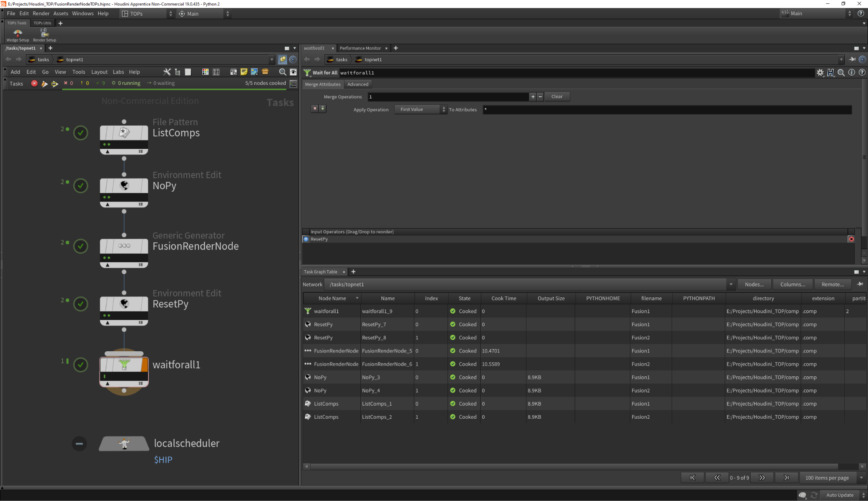
Task: Toggle Auto Update mode dropdown
Action: point(844,495)
